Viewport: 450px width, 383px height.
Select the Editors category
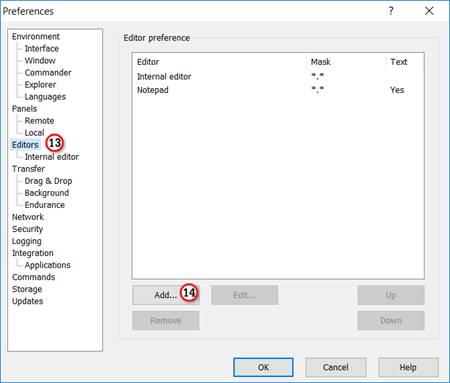(x=25, y=145)
